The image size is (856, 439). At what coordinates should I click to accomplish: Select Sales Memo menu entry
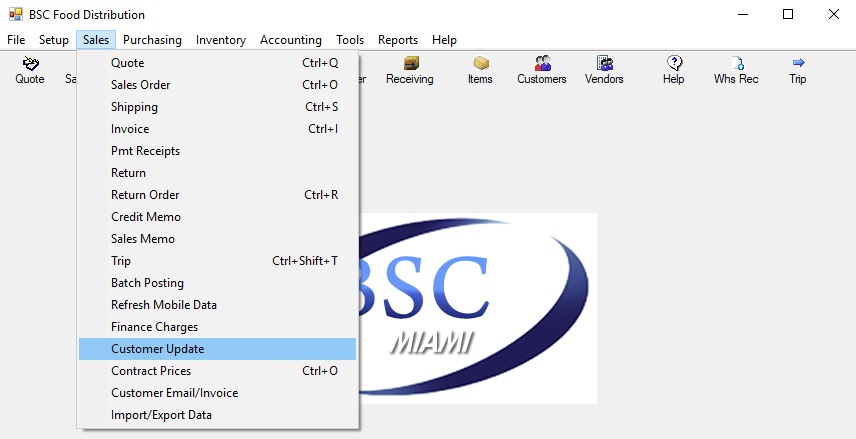pos(217,239)
